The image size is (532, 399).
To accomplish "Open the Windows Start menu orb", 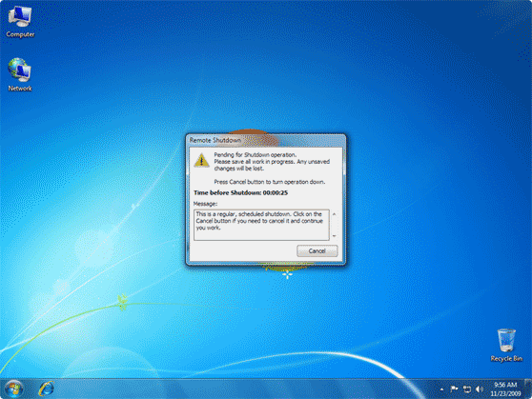I will click(14, 389).
